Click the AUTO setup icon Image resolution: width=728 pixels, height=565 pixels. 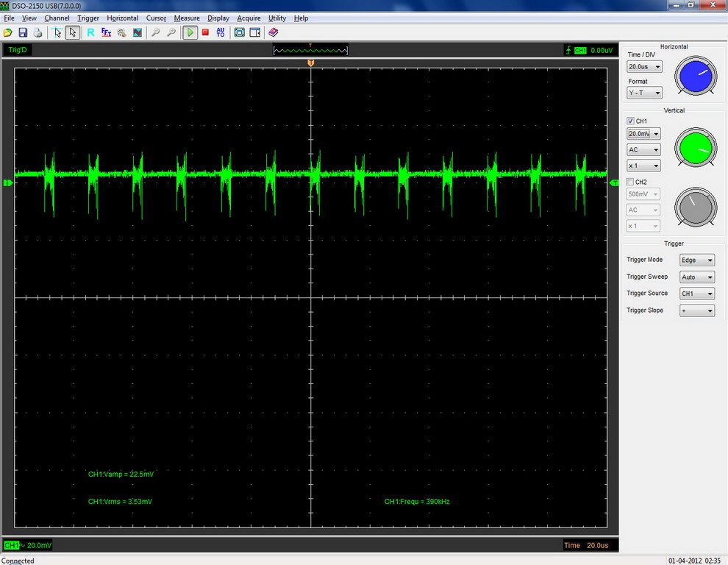pos(221,32)
